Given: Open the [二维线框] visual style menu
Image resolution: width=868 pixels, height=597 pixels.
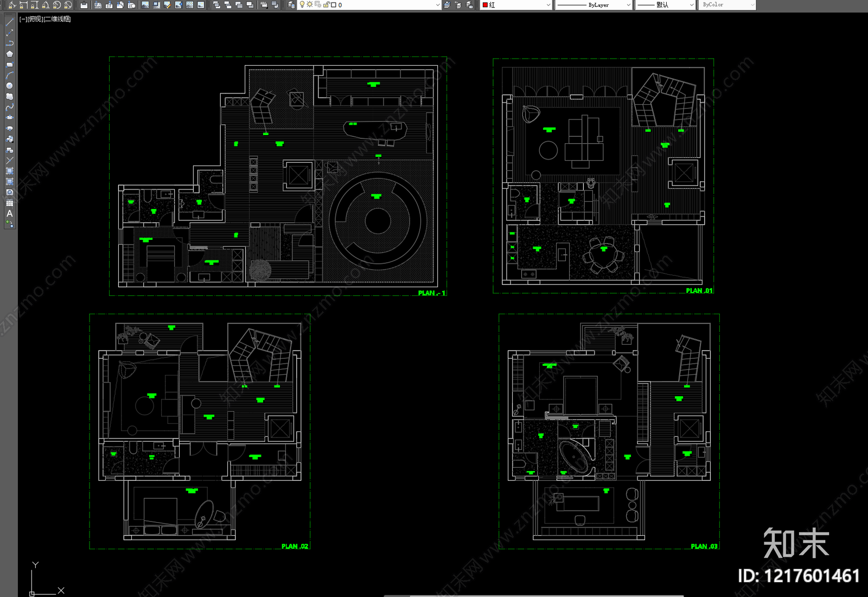Looking at the screenshot, I should pyautogui.click(x=57, y=19).
